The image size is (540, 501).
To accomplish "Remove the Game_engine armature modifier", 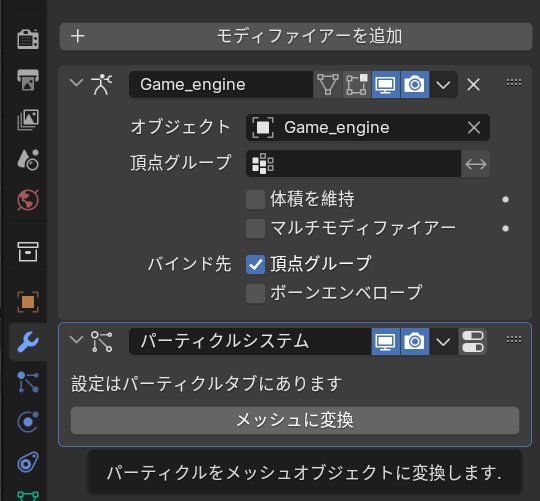I will [474, 85].
